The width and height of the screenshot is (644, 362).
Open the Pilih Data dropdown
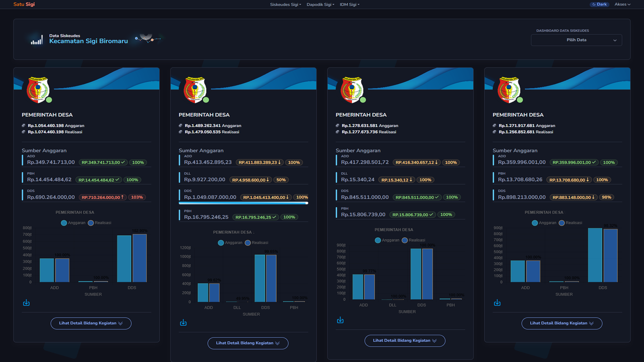(576, 40)
